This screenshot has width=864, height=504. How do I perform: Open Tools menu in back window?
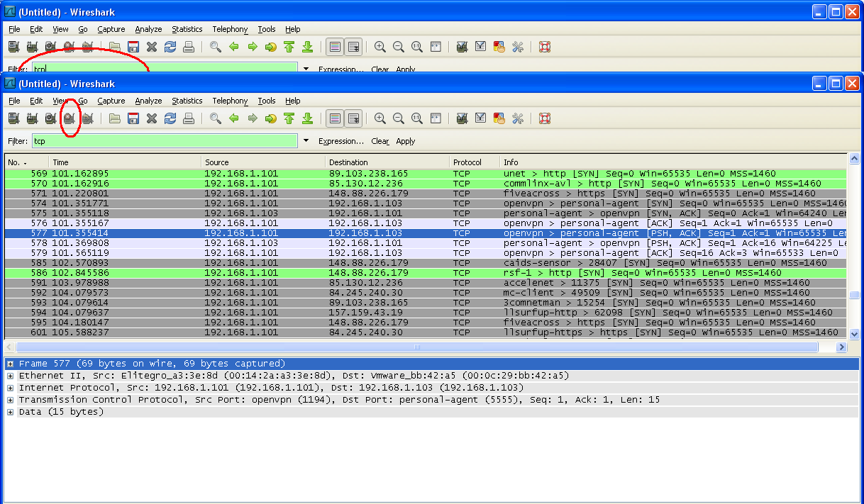(x=267, y=29)
